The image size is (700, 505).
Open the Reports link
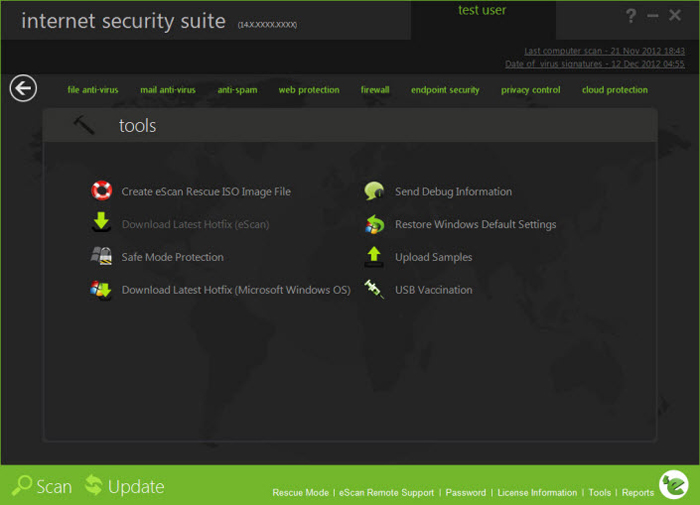pos(638,492)
